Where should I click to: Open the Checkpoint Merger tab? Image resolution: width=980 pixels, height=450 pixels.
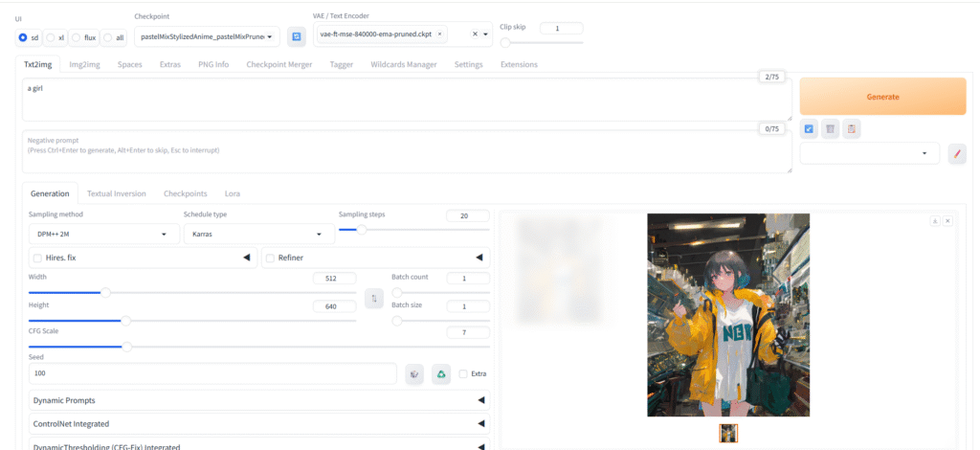tap(279, 64)
